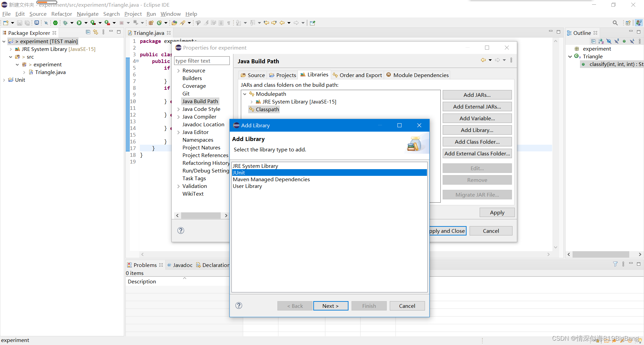Click the help icon in Properties dialog

[x=181, y=230]
